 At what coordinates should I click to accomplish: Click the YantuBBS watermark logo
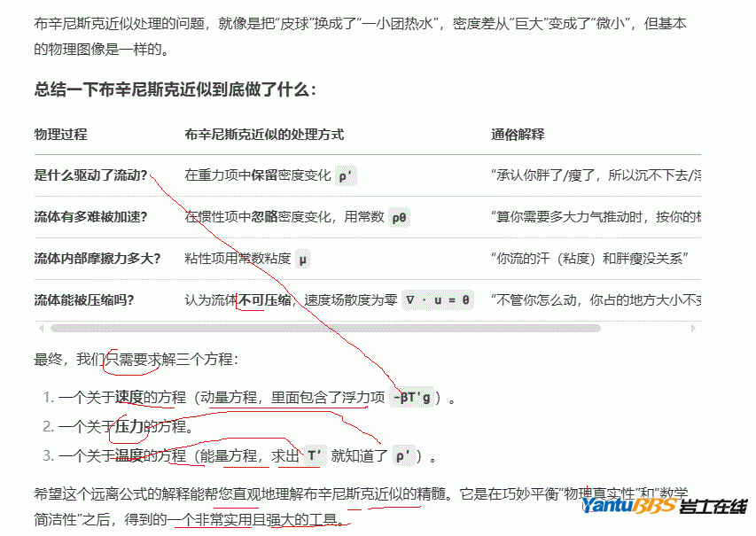point(629,507)
